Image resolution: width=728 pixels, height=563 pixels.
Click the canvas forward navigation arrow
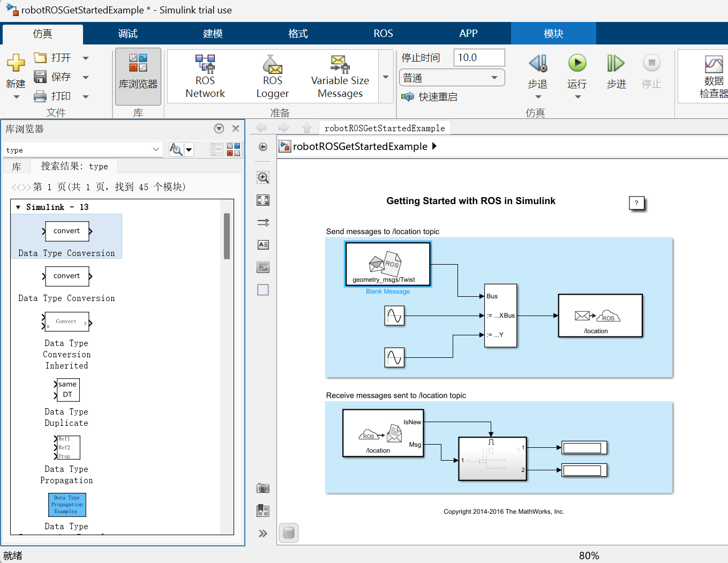[284, 127]
